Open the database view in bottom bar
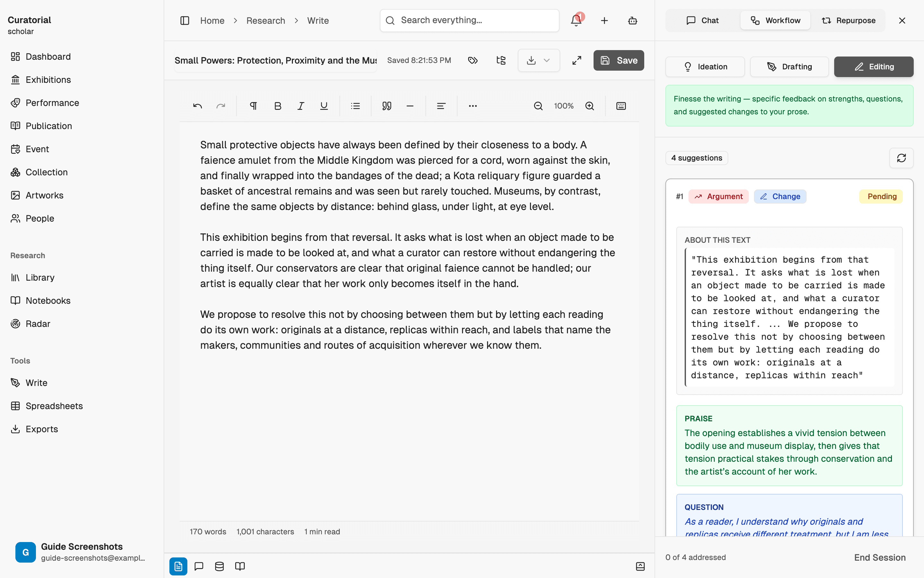This screenshot has width=924, height=578. coord(219,566)
